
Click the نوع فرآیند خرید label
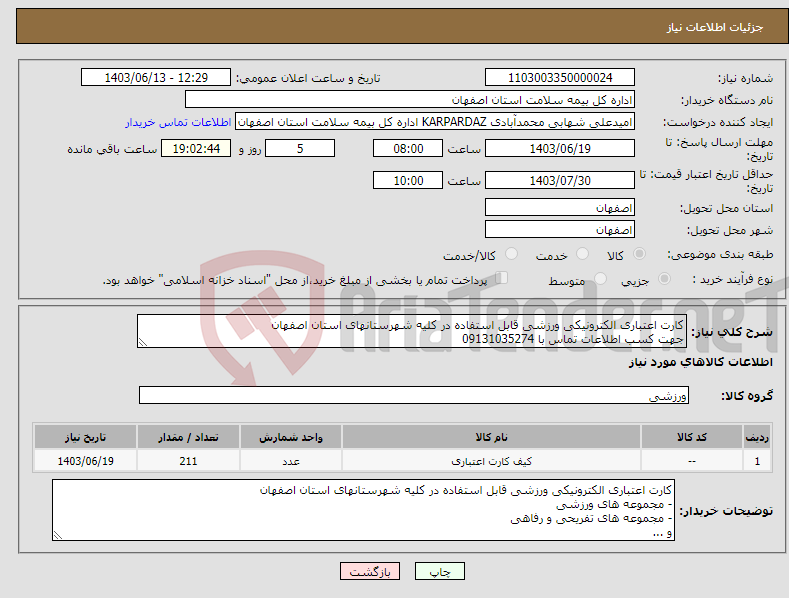click(733, 279)
